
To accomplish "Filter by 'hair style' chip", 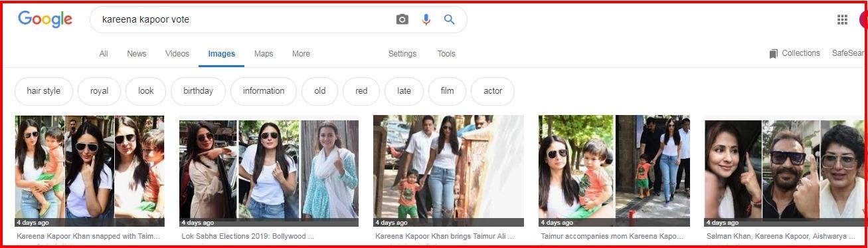I will point(44,91).
